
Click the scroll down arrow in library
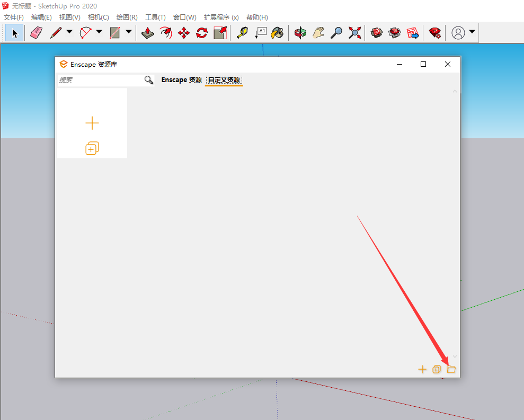click(455, 356)
